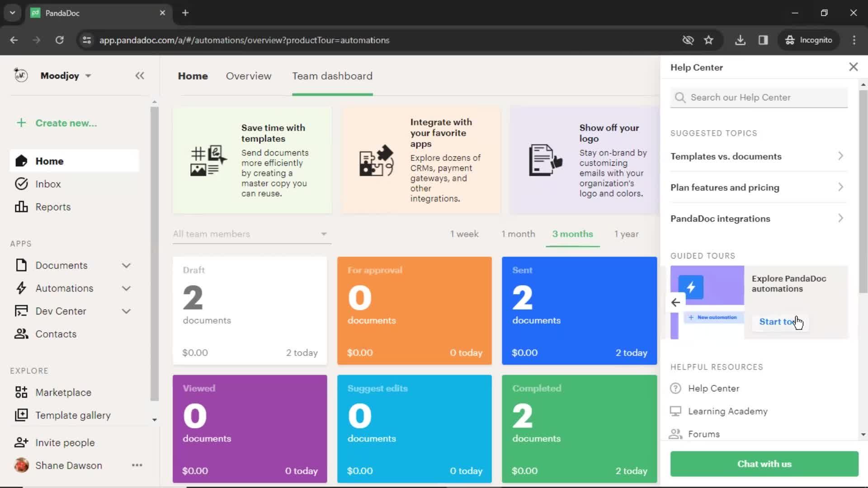Open the Contacts icon in sidebar
This screenshot has height=488, width=868.
click(x=21, y=333)
